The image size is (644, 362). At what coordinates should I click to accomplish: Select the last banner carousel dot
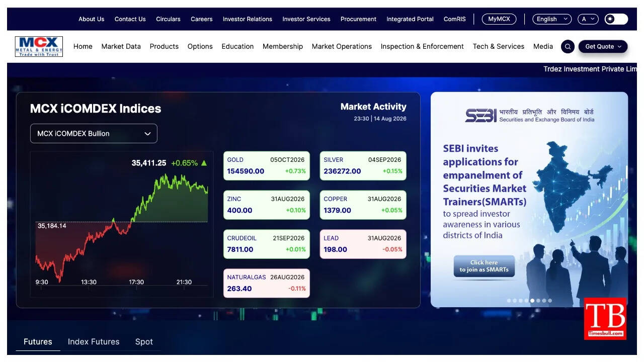coord(550,301)
